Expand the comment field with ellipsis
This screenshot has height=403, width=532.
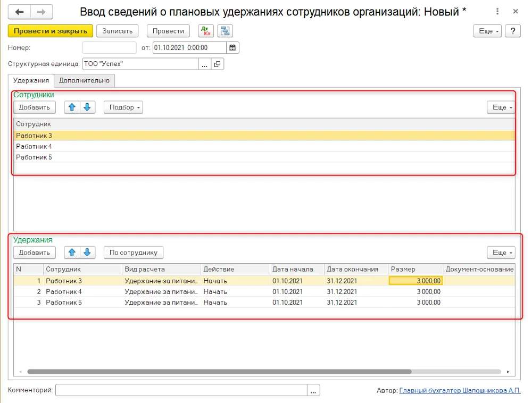tap(313, 390)
